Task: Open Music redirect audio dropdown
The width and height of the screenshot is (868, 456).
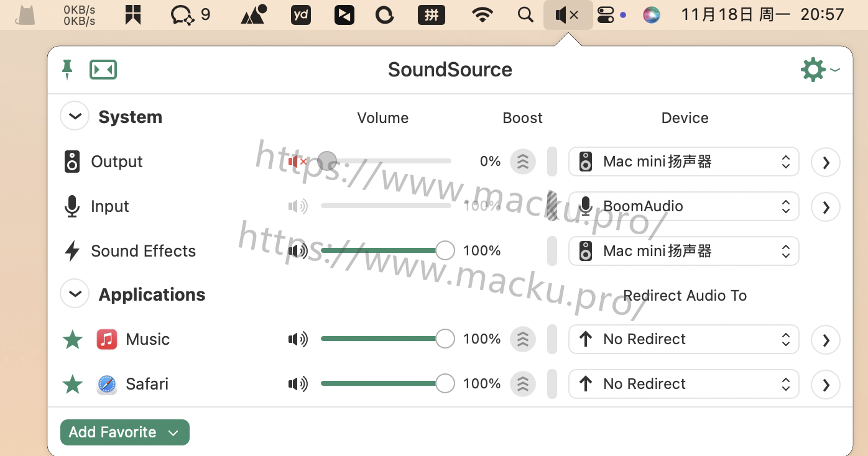Action: point(684,339)
